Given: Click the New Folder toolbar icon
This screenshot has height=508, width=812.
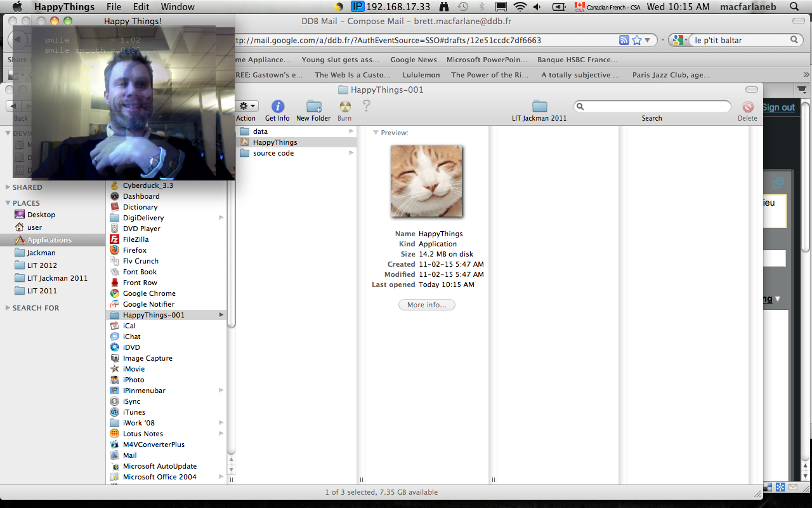Looking at the screenshot, I should (313, 107).
